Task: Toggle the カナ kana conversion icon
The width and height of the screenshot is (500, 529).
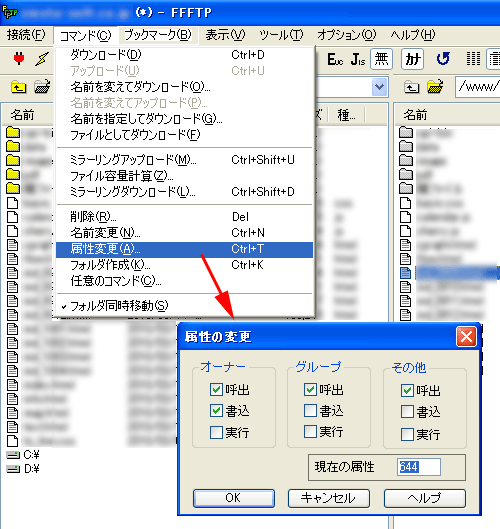Action: (x=412, y=59)
